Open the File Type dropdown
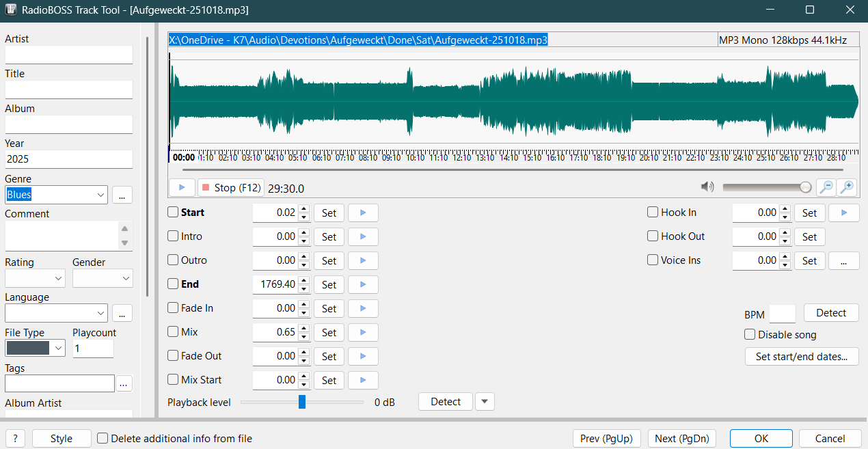The height and width of the screenshot is (449, 868). (59, 349)
